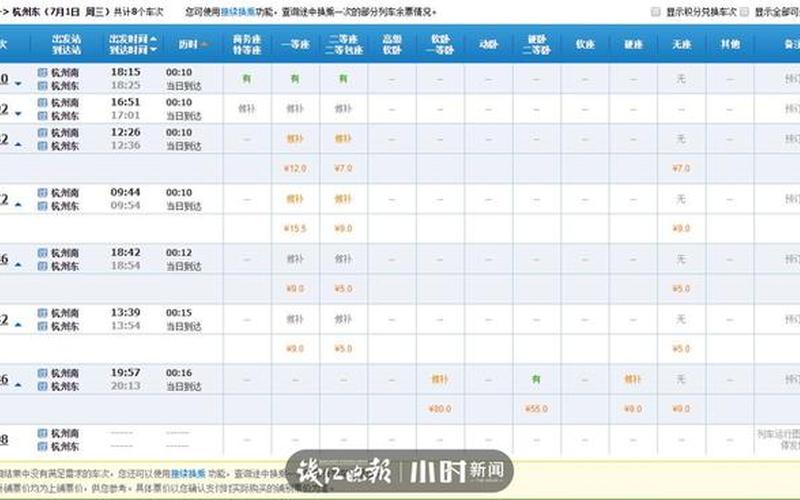Click ¥20.0 soft sleeper price, 19:57 train

point(440,409)
